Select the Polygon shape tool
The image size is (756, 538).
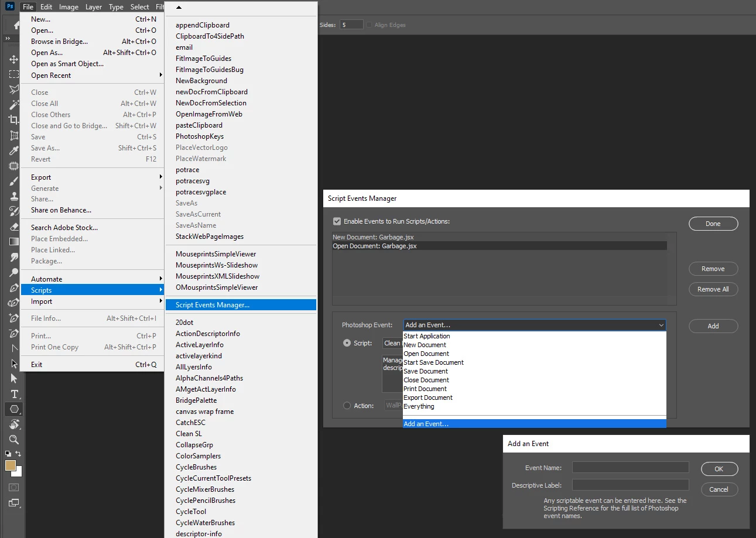click(13, 409)
